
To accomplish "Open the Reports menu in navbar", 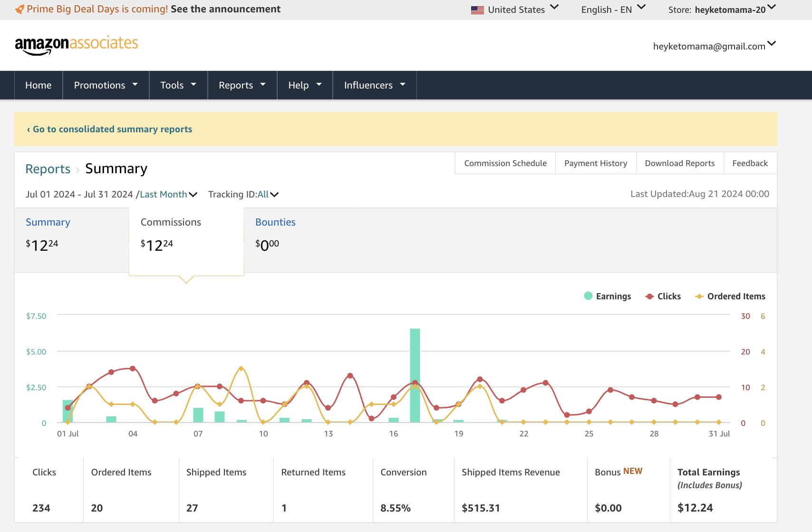I will coord(242,85).
